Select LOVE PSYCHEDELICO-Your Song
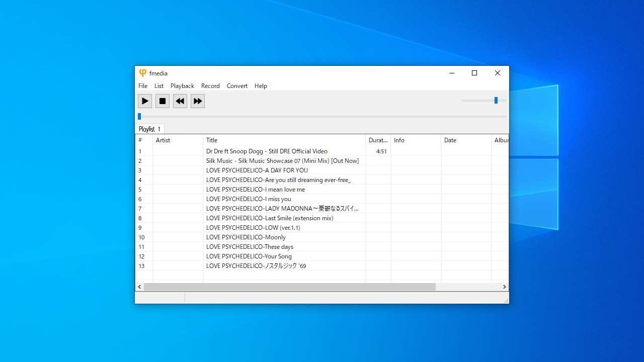The width and height of the screenshot is (644, 362). pos(249,256)
